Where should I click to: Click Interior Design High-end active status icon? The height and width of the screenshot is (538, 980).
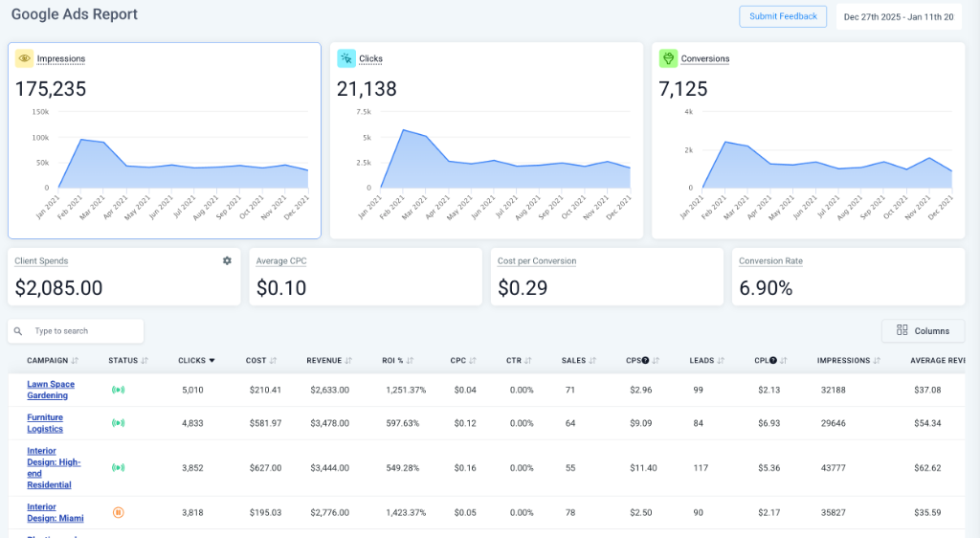point(118,467)
